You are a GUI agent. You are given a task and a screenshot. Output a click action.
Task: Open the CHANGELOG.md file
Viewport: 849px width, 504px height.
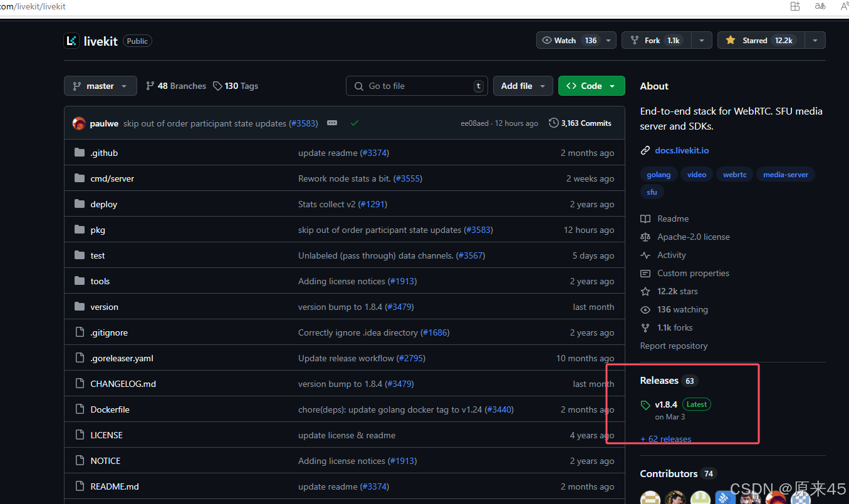(123, 384)
